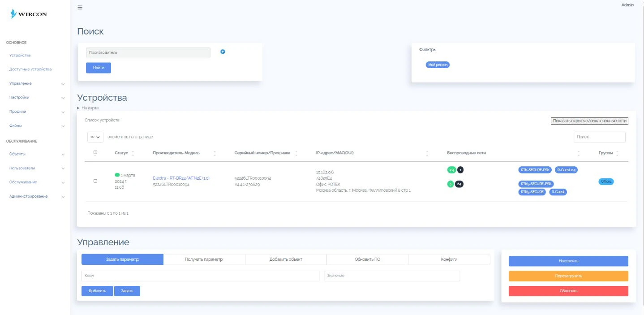This screenshot has width=644, height=315.
Task: Sort by Серийный номер/Прошивка column arrows
Action: pyautogui.click(x=296, y=153)
